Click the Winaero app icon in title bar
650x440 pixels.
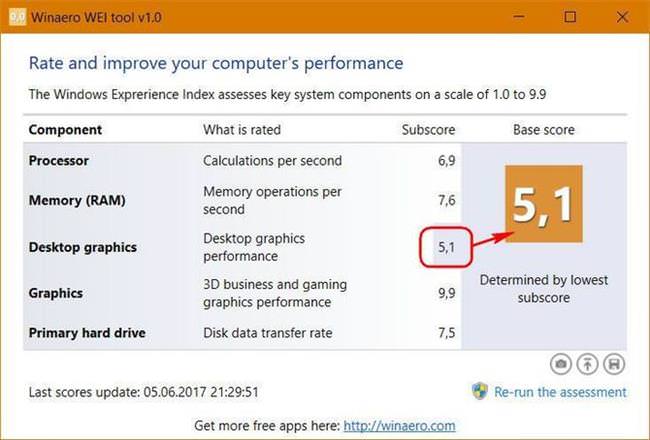(17, 17)
